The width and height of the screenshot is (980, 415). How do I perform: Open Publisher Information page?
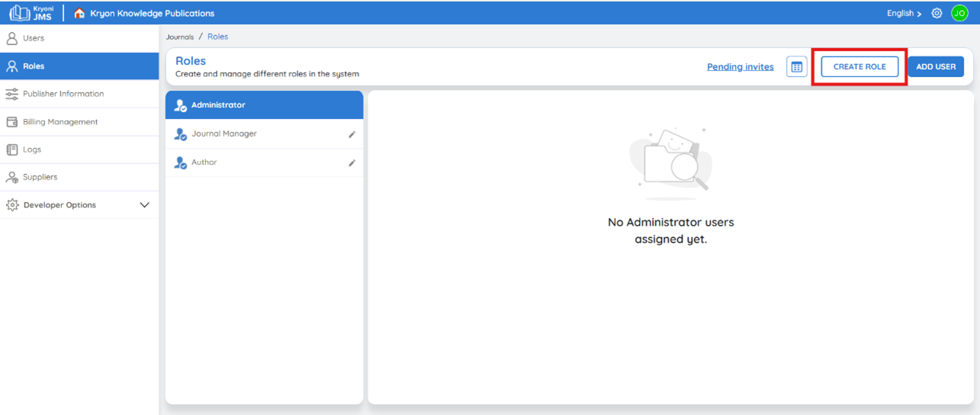[79, 94]
